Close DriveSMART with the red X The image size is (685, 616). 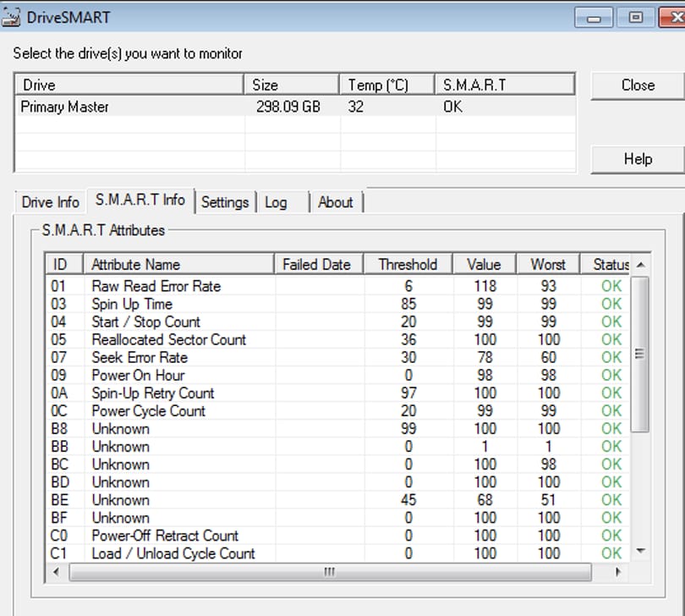673,18
